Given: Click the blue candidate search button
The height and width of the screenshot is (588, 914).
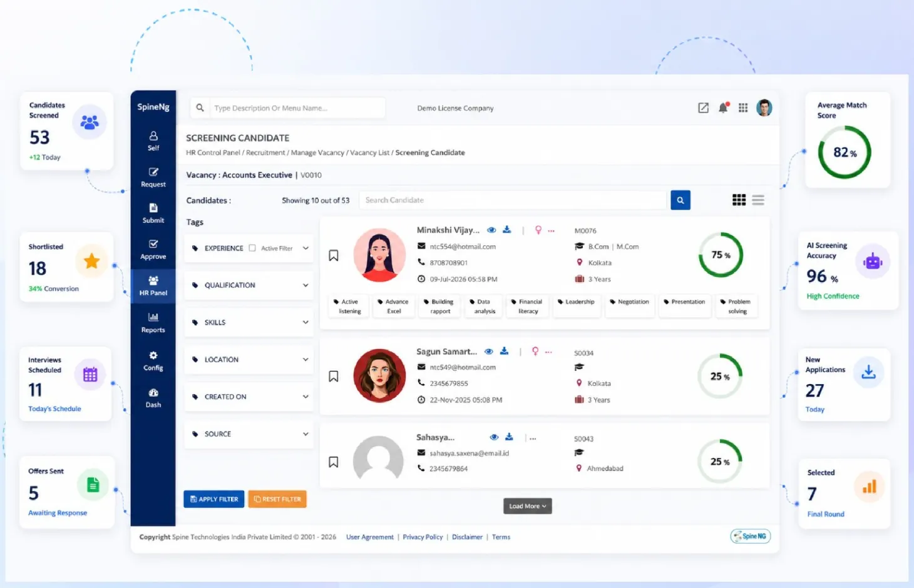Looking at the screenshot, I should pyautogui.click(x=680, y=200).
